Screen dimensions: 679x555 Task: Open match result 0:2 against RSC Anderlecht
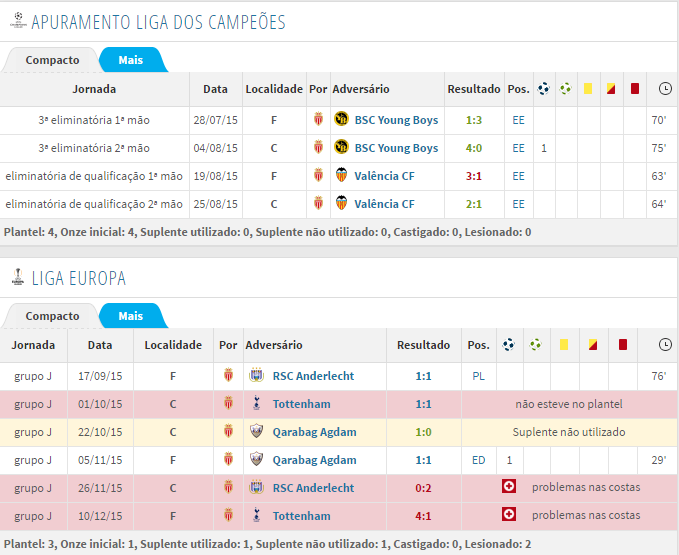423,488
